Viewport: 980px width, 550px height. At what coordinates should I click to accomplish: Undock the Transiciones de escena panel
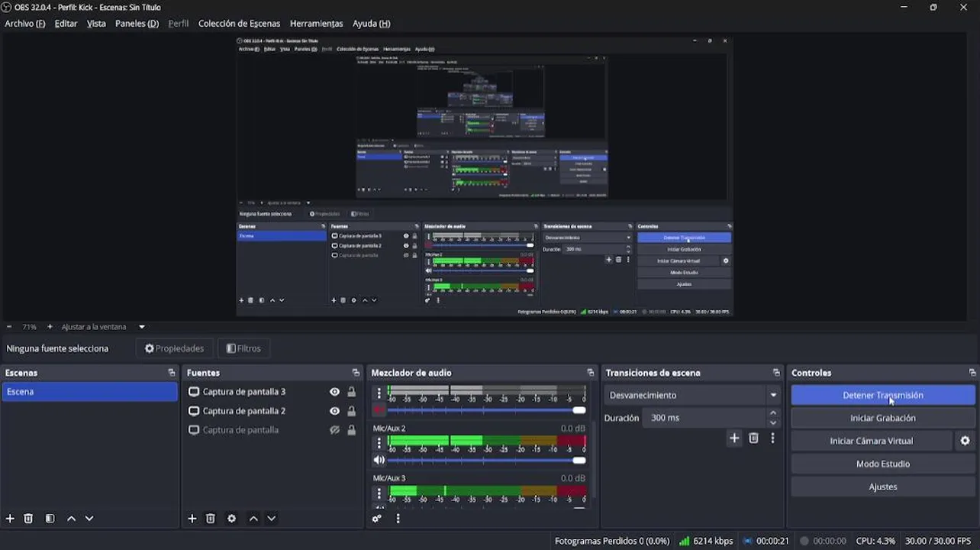coord(776,373)
